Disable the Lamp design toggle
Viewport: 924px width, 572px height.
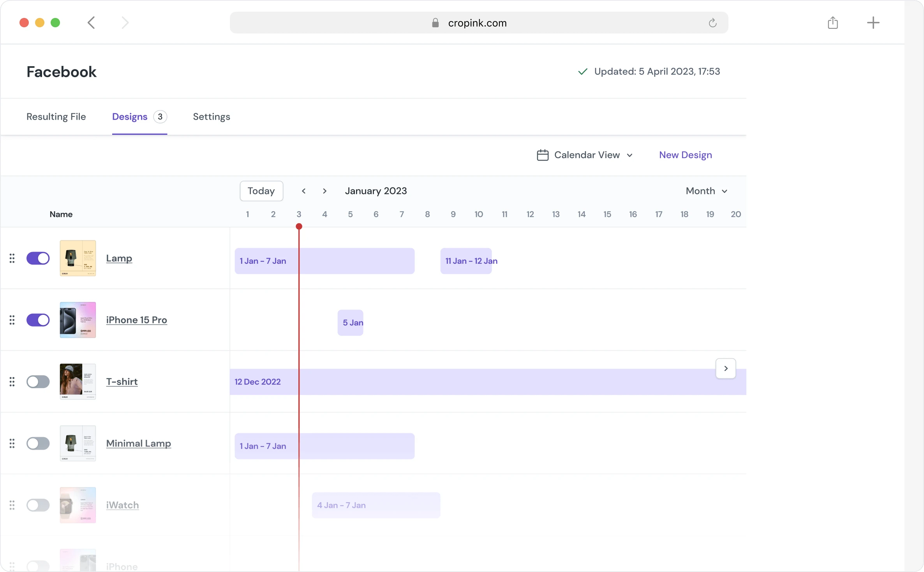(x=38, y=258)
